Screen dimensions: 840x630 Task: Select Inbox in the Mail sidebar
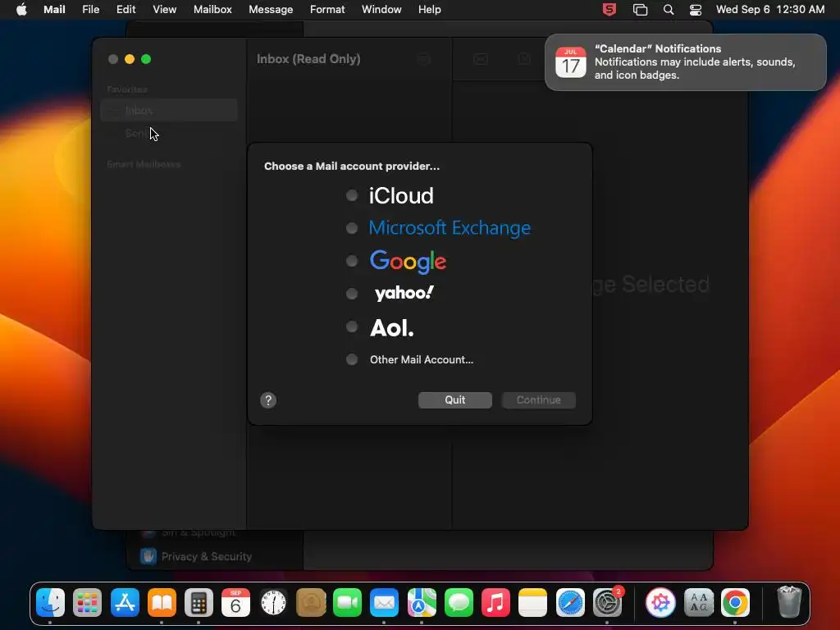point(169,111)
